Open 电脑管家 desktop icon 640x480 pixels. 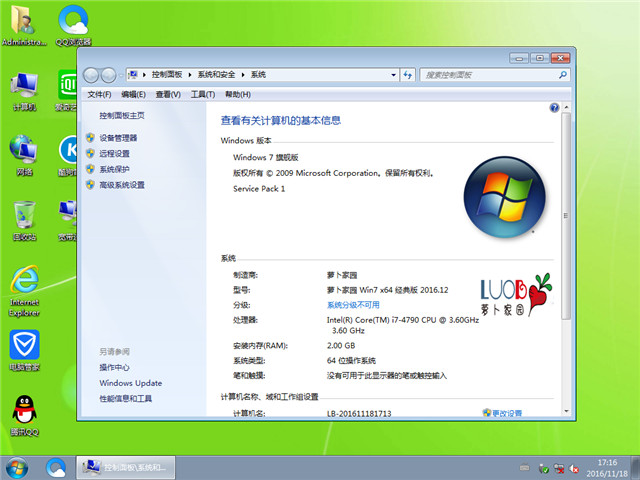click(24, 350)
